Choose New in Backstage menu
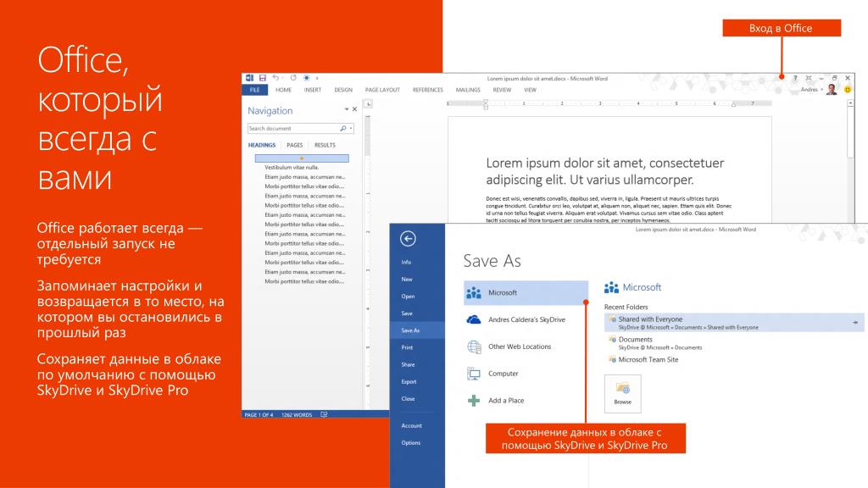 407,280
